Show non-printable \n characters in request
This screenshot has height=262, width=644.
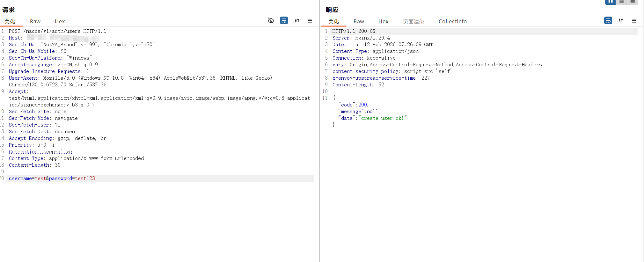click(297, 21)
